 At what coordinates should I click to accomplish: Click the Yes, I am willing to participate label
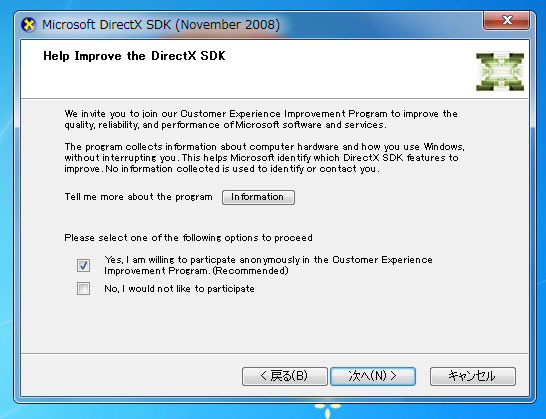(268, 265)
